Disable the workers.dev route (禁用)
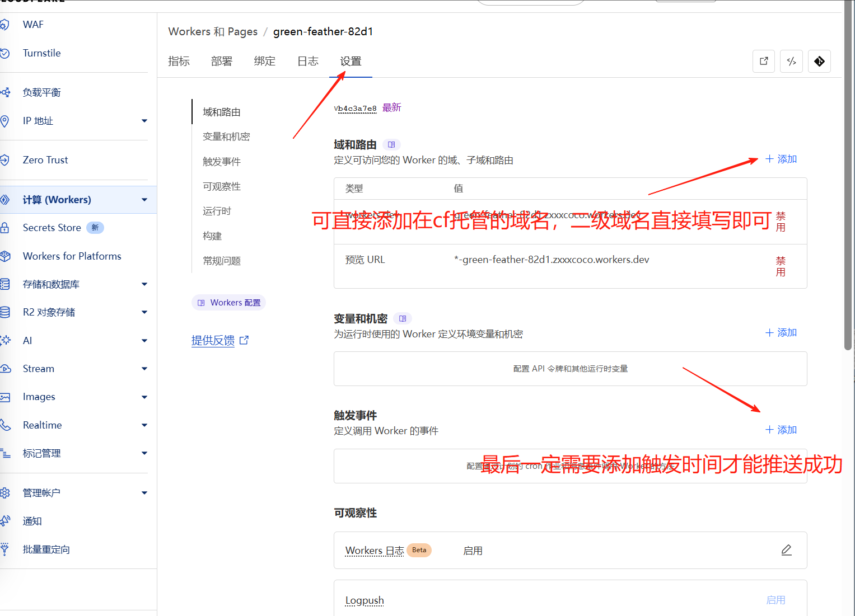Image resolution: width=855 pixels, height=616 pixels. point(781,222)
